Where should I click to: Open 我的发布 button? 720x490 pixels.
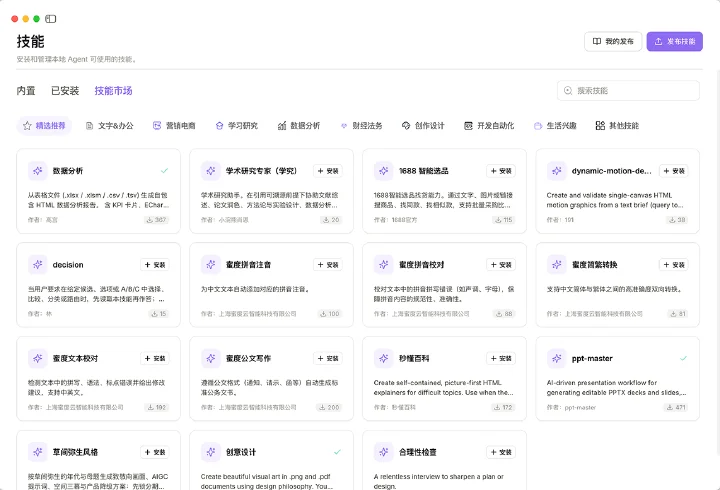point(613,41)
